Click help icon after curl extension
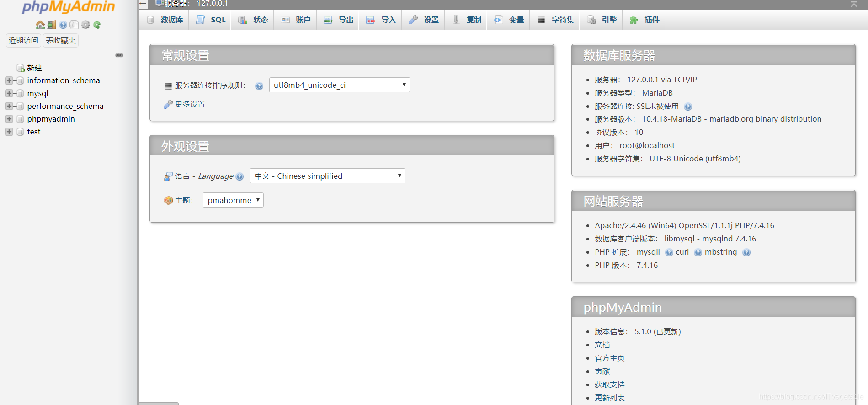 tap(698, 253)
